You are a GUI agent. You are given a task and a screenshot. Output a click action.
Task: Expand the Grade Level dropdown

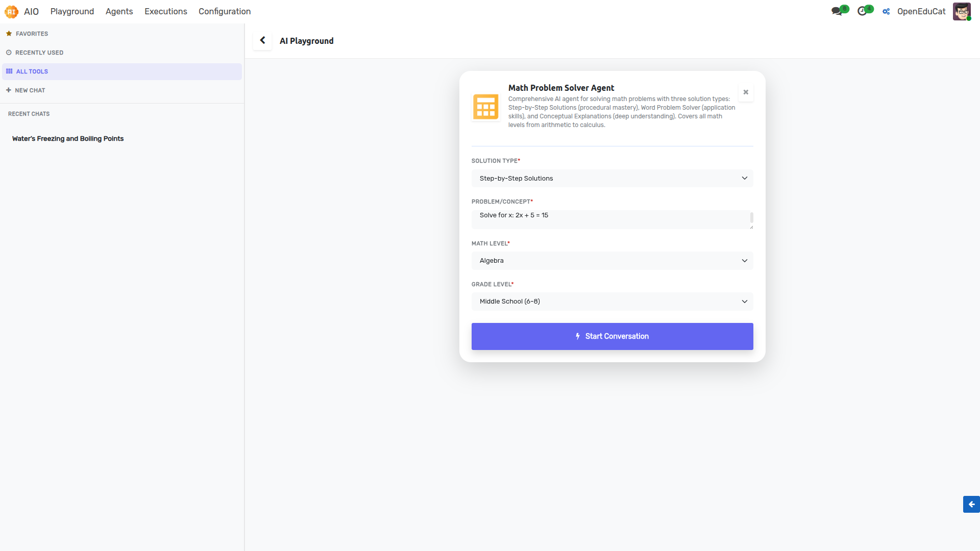click(x=612, y=302)
